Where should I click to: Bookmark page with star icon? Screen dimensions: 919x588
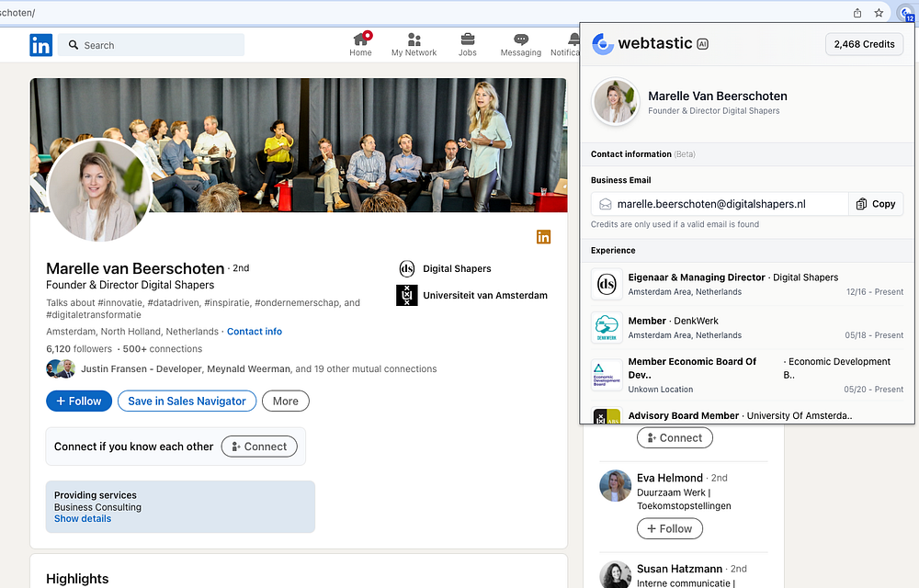[879, 13]
